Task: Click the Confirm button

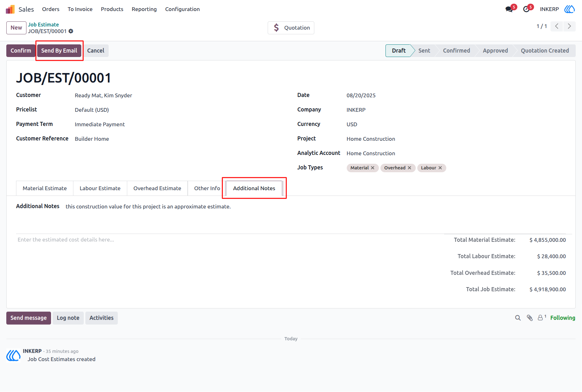Action: click(x=21, y=51)
